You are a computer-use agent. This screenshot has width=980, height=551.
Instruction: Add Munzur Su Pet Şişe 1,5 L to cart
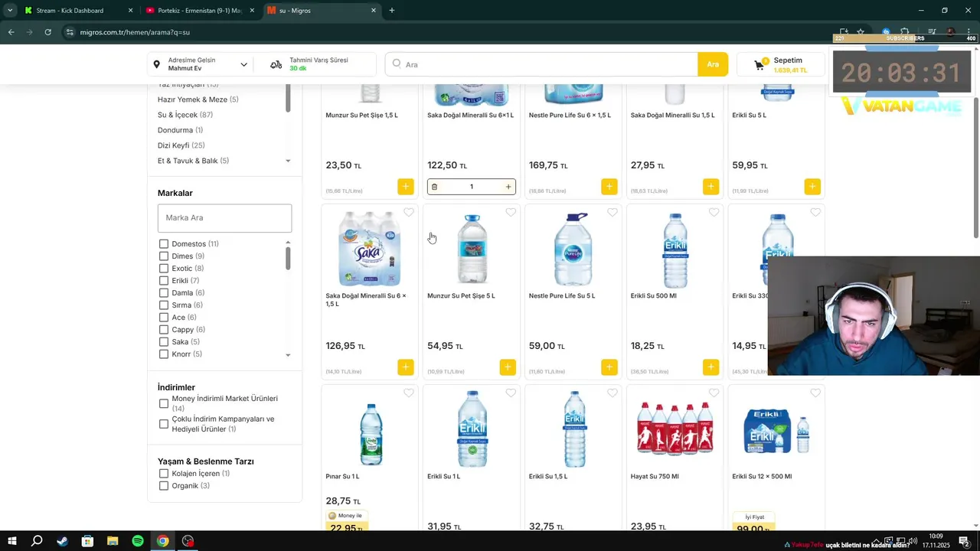click(406, 187)
